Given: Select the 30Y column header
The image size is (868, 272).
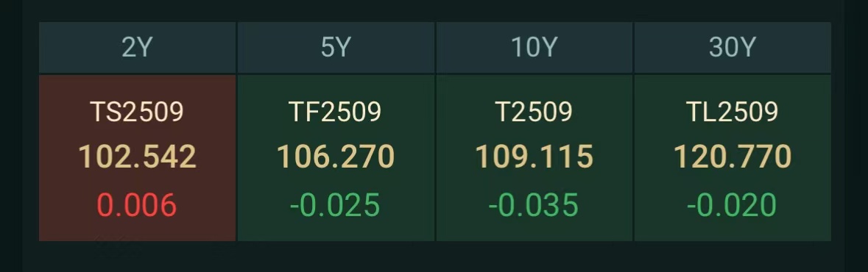Looking at the screenshot, I should (733, 48).
